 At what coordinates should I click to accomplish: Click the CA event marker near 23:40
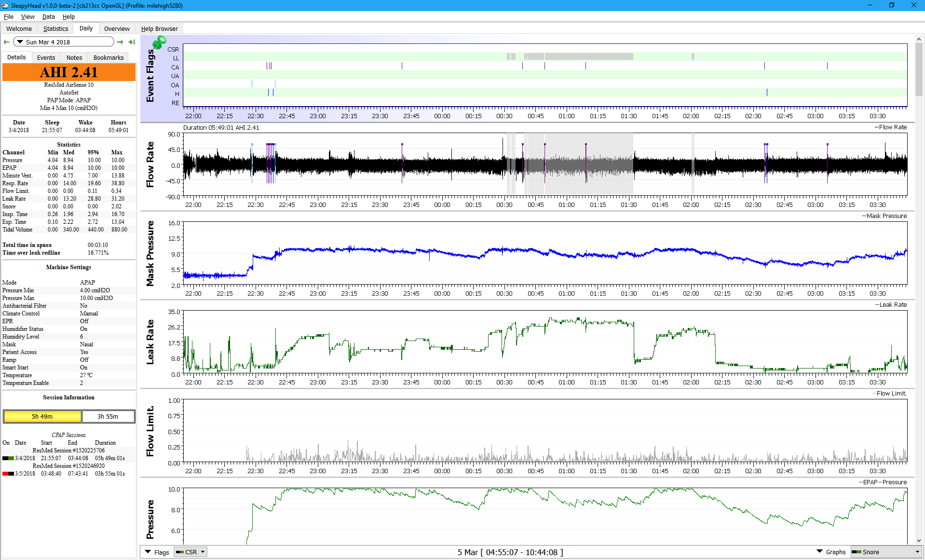click(402, 66)
